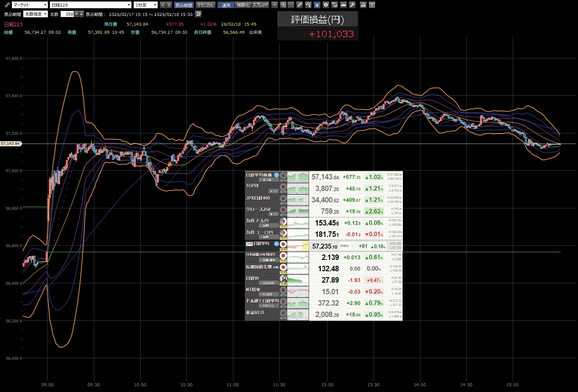578x392 pixels.
Task: Click the link chain icon at top-left
Action: pos(7,5)
